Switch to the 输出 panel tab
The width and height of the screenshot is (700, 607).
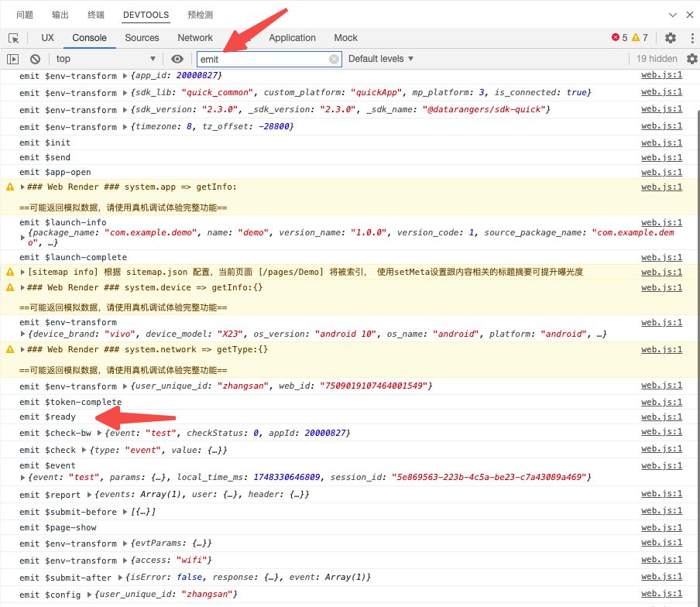[x=60, y=15]
